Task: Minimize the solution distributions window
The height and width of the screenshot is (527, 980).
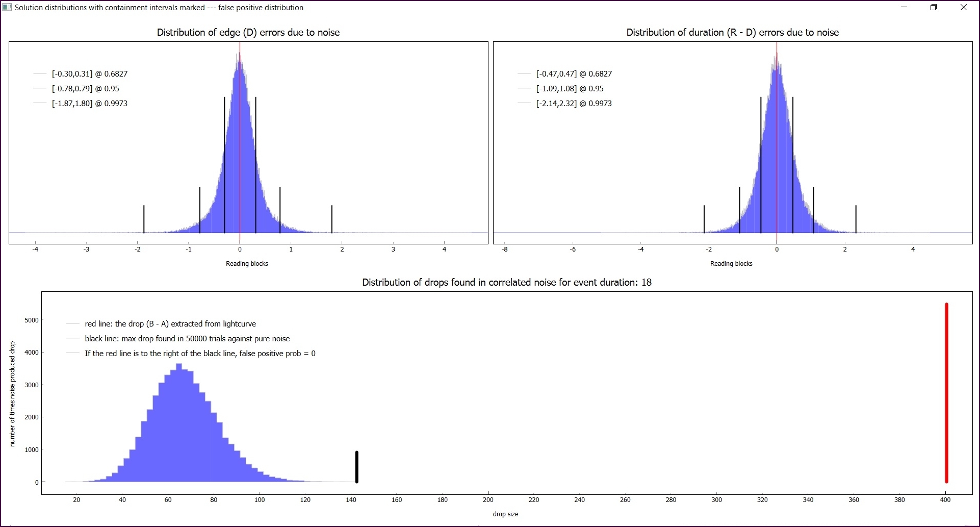Action: [x=904, y=8]
